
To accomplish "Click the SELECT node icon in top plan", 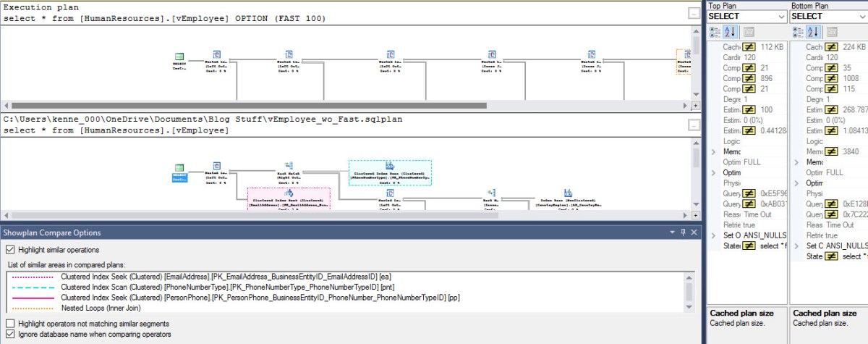I will coord(179,56).
